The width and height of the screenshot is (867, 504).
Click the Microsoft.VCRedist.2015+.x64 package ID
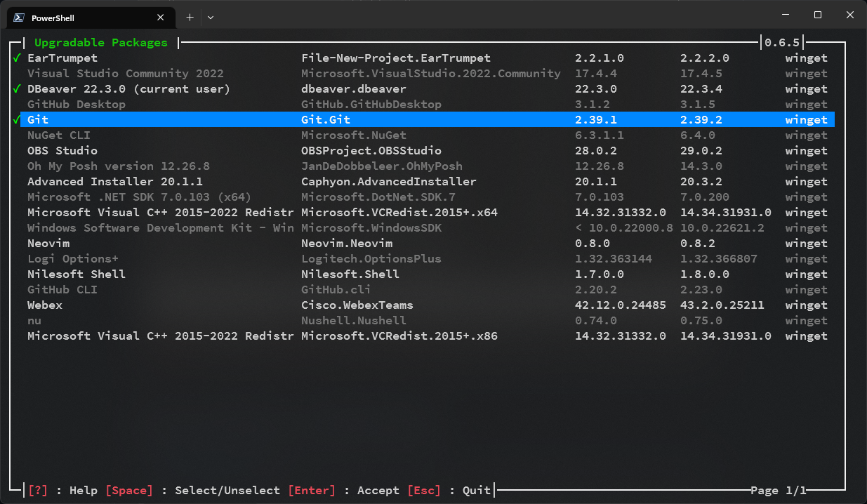pyautogui.click(x=399, y=213)
